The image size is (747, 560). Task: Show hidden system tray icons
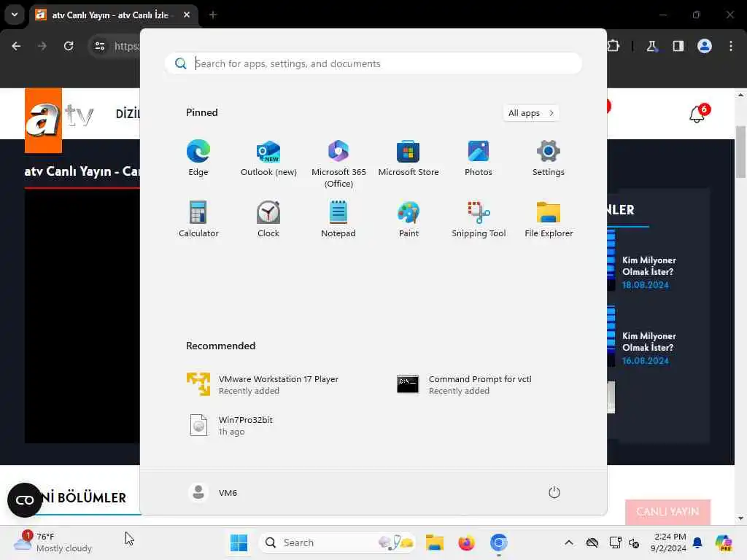569,542
